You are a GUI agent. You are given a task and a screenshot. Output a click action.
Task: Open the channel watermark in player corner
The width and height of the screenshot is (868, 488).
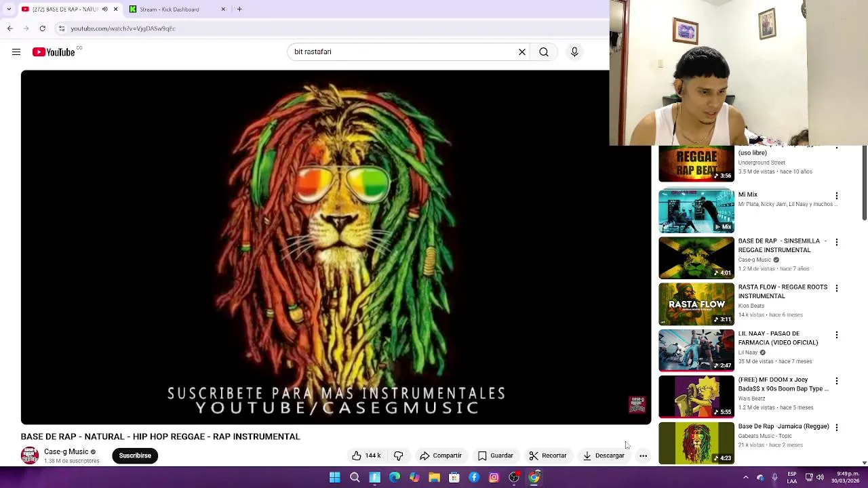click(637, 405)
